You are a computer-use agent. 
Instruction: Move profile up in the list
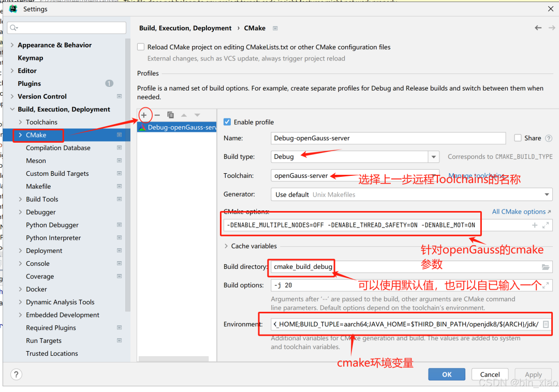[x=184, y=115]
